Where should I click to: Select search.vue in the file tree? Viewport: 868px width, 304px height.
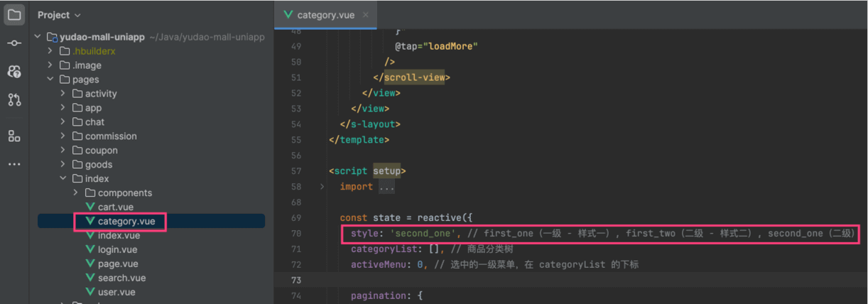(121, 278)
